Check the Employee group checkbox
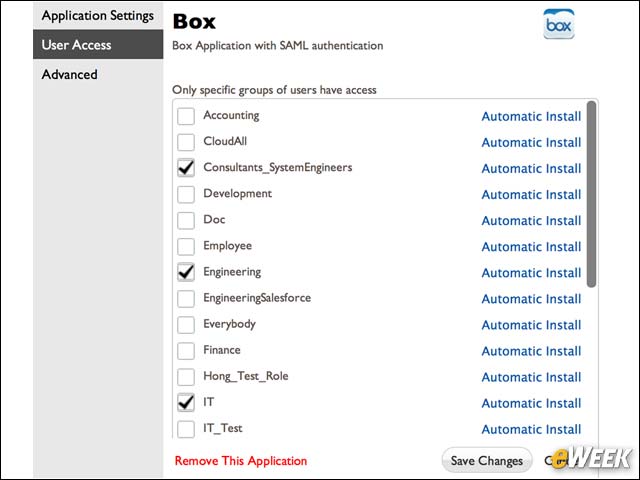 [186, 247]
